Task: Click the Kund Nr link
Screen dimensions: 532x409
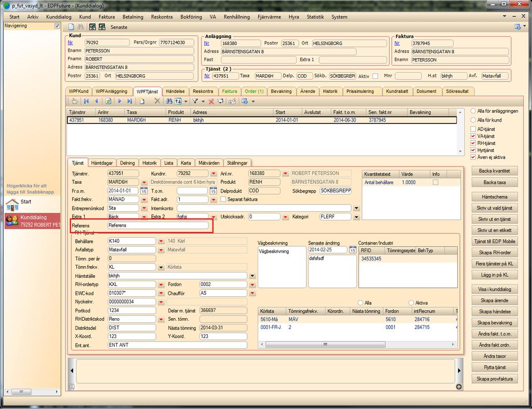Action: click(x=70, y=43)
